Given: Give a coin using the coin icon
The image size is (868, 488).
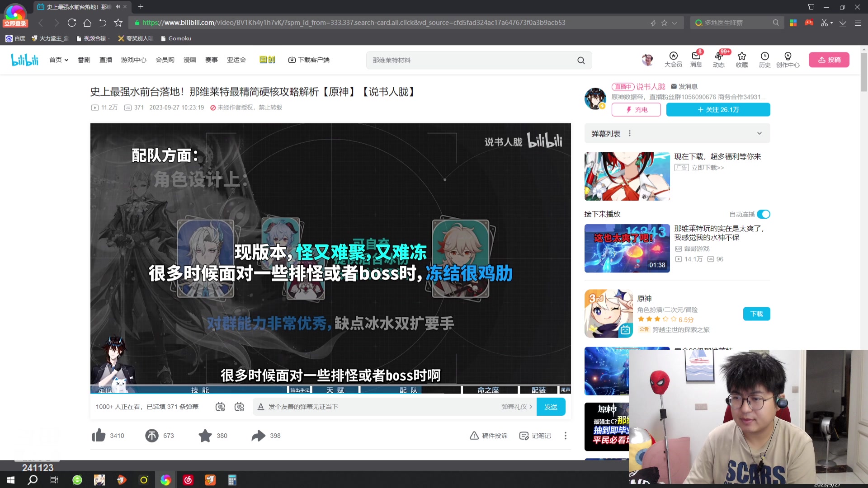Looking at the screenshot, I should coord(152,435).
